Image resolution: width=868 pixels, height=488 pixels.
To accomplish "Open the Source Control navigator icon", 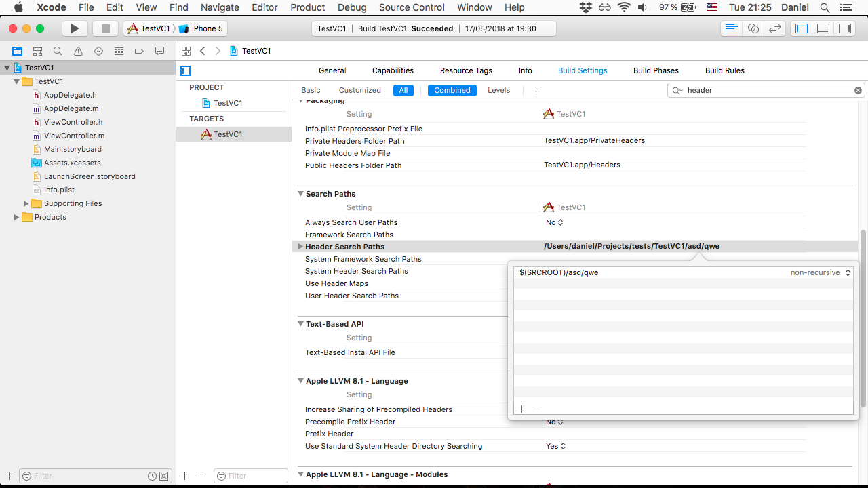I will tap(37, 51).
